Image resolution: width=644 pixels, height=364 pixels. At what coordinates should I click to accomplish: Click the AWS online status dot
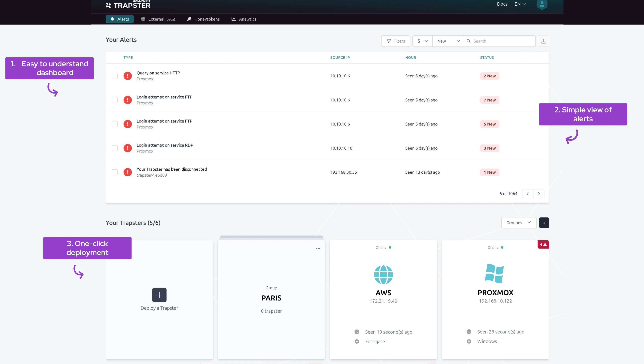390,248
